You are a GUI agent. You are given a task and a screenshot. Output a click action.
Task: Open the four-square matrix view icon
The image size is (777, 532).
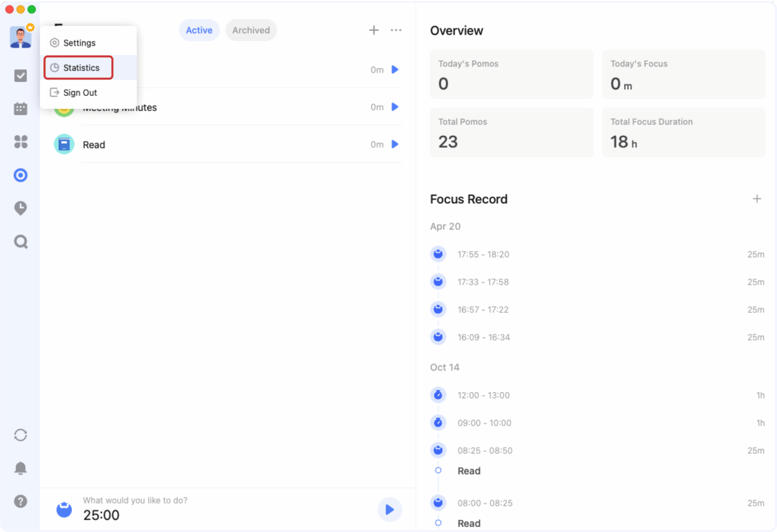tap(21, 142)
